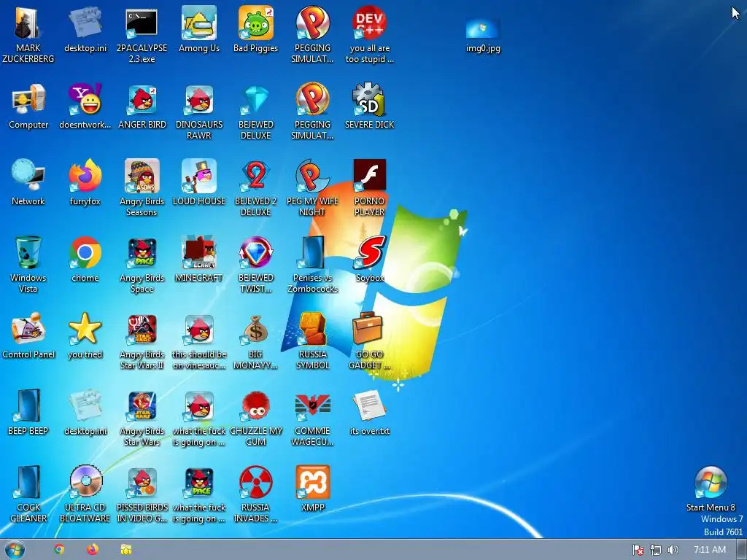Viewport: 747px width, 560px height.
Task: Select the 'you tried' star icon
Action: [x=85, y=336]
